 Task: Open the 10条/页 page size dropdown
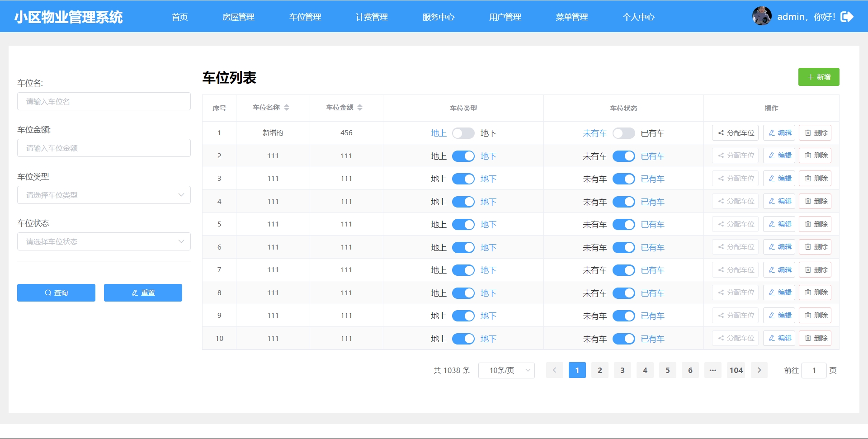point(506,370)
